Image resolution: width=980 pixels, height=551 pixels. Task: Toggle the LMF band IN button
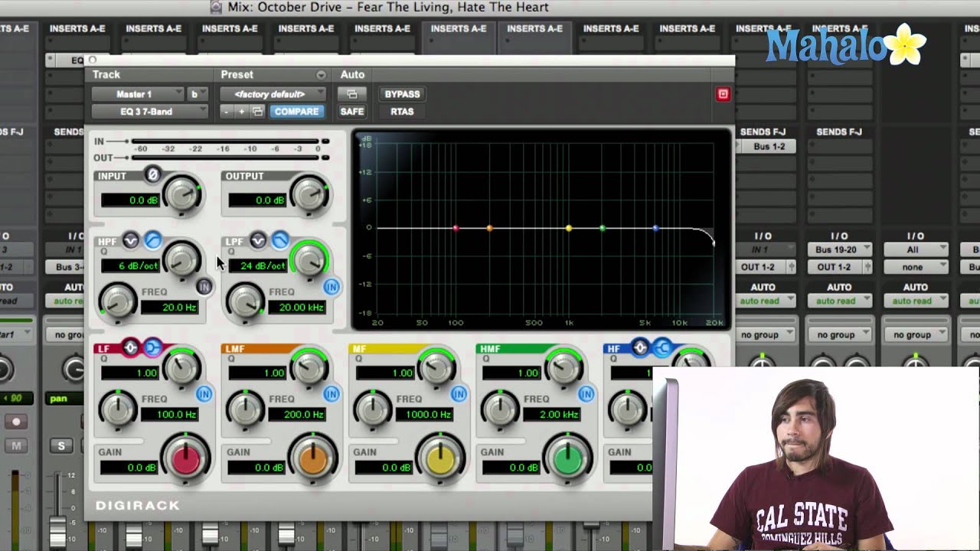pyautogui.click(x=331, y=393)
